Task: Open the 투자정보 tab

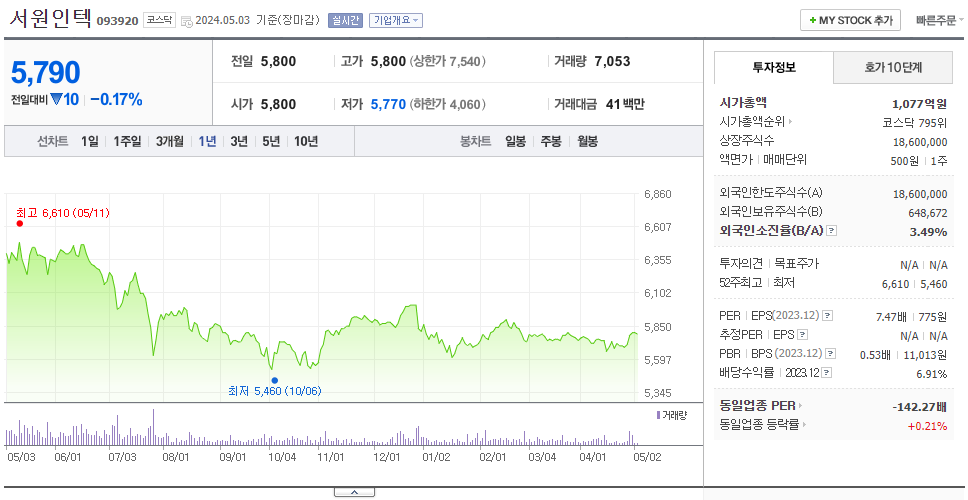Action: coord(774,67)
